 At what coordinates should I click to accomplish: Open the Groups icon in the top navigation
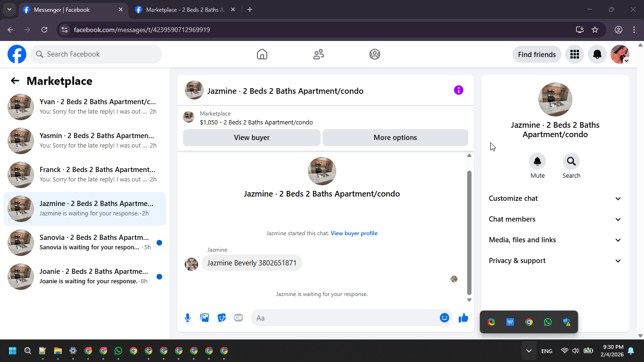click(x=375, y=54)
